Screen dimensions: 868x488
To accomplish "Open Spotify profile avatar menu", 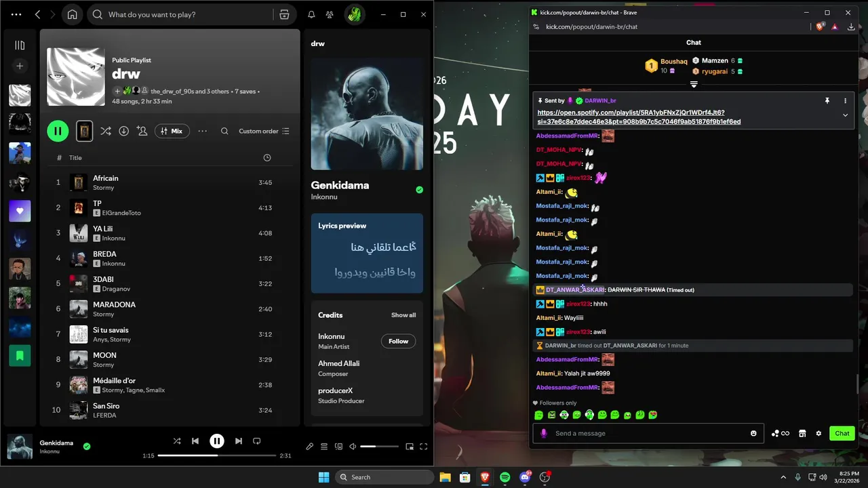I will (x=354, y=14).
